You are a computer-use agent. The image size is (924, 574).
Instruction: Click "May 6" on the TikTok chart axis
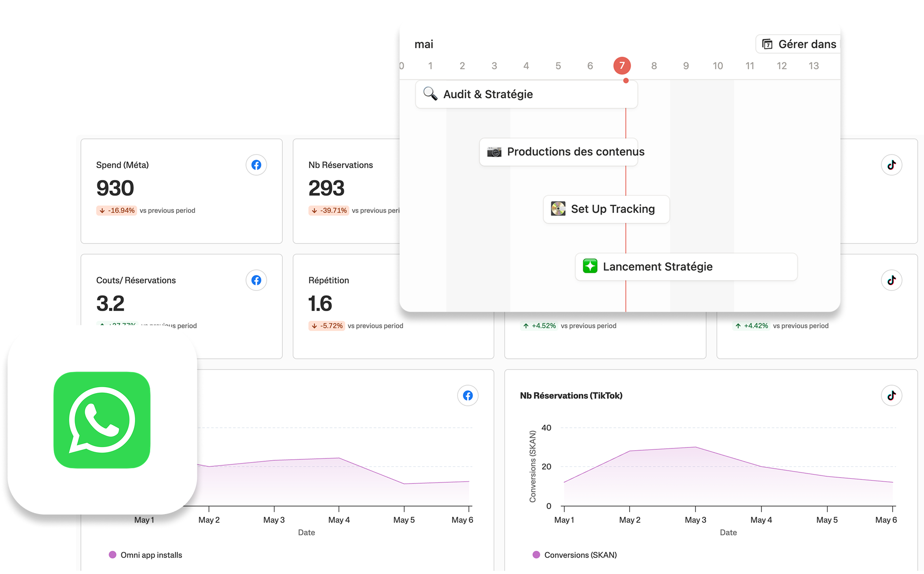886,520
